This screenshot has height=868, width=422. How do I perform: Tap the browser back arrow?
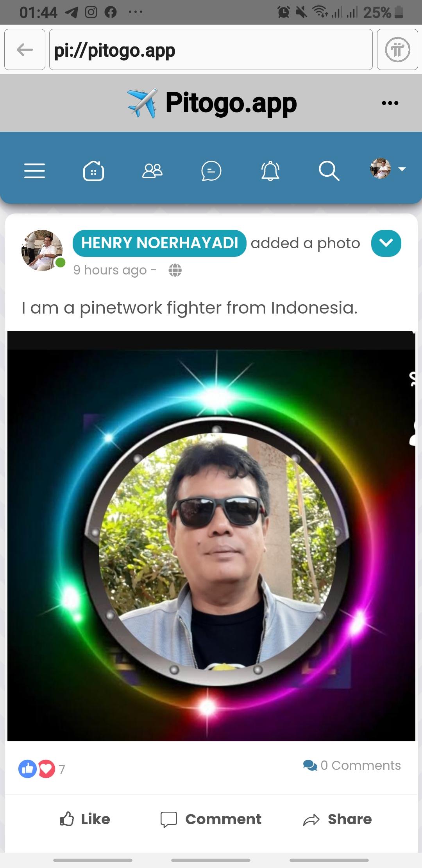pos(25,50)
